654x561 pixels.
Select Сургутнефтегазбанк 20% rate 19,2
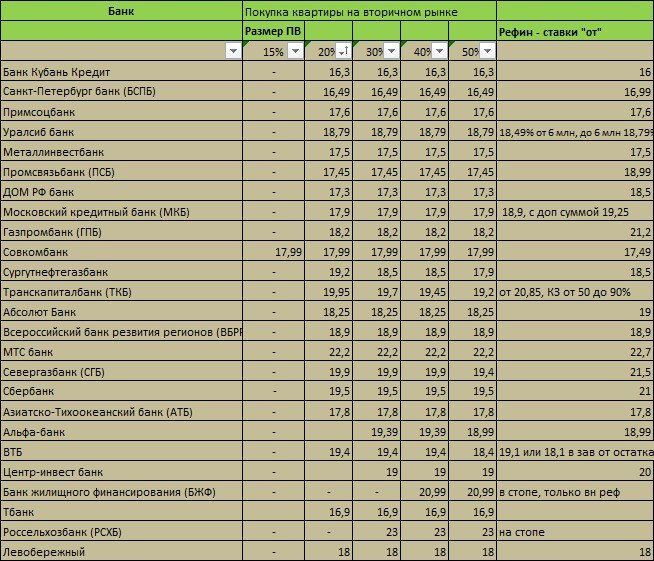329,272
